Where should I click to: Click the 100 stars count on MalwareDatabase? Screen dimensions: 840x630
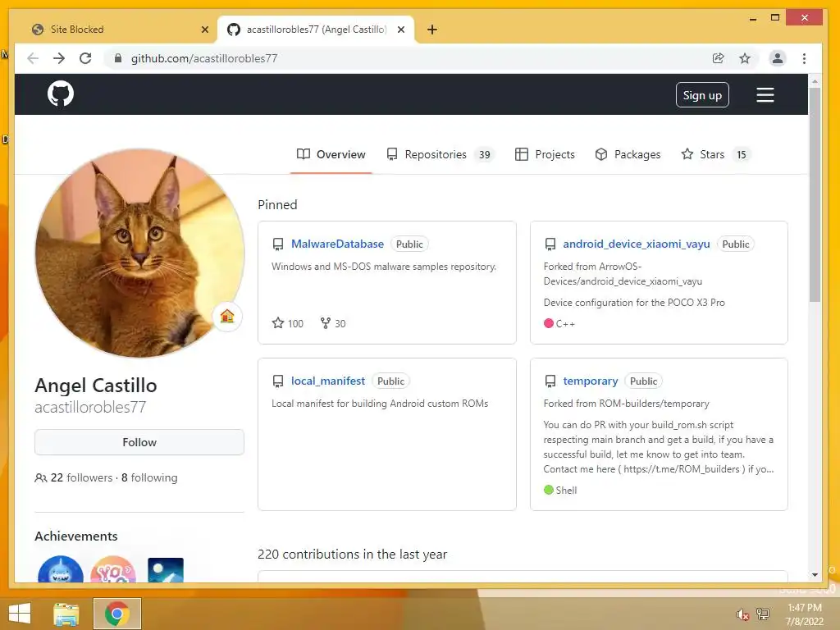pyautogui.click(x=288, y=323)
